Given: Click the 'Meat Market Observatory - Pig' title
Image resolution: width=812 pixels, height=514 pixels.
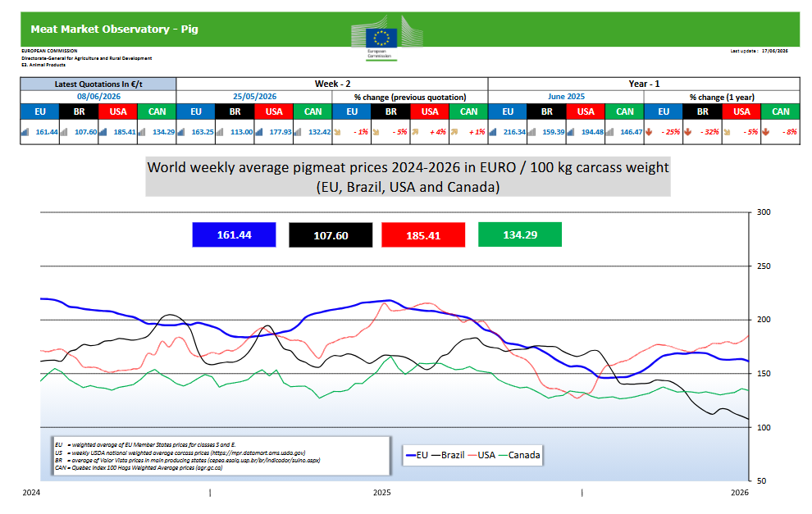Looking at the screenshot, I should [115, 29].
